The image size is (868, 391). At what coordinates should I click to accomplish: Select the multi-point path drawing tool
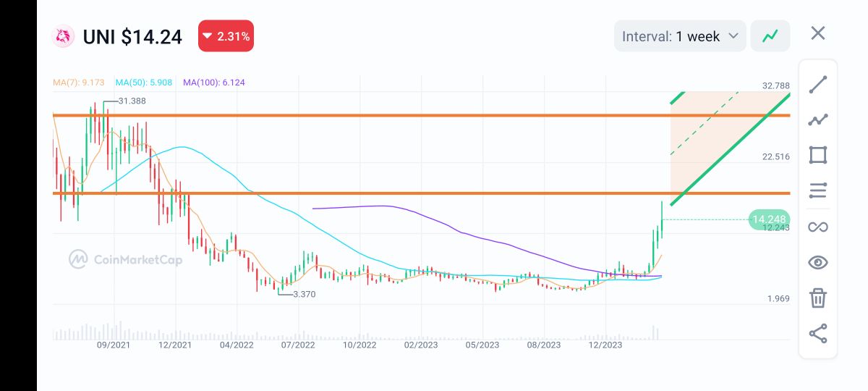pos(817,120)
